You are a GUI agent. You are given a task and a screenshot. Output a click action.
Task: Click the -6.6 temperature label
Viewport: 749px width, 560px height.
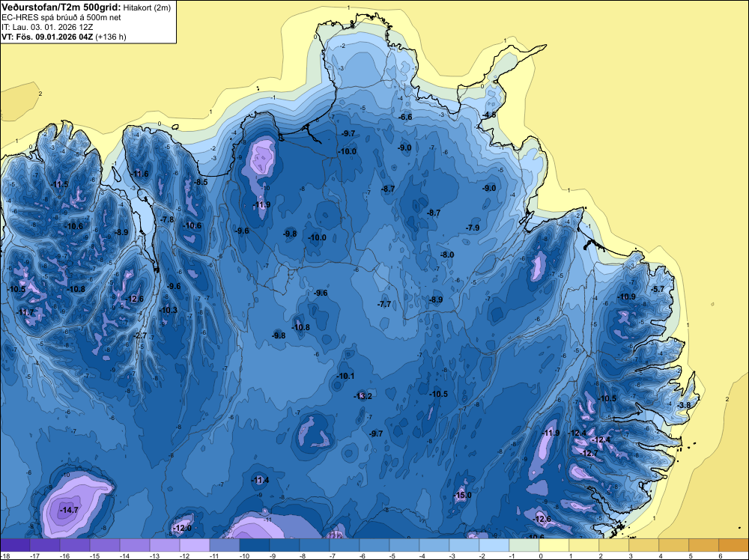[x=405, y=117]
